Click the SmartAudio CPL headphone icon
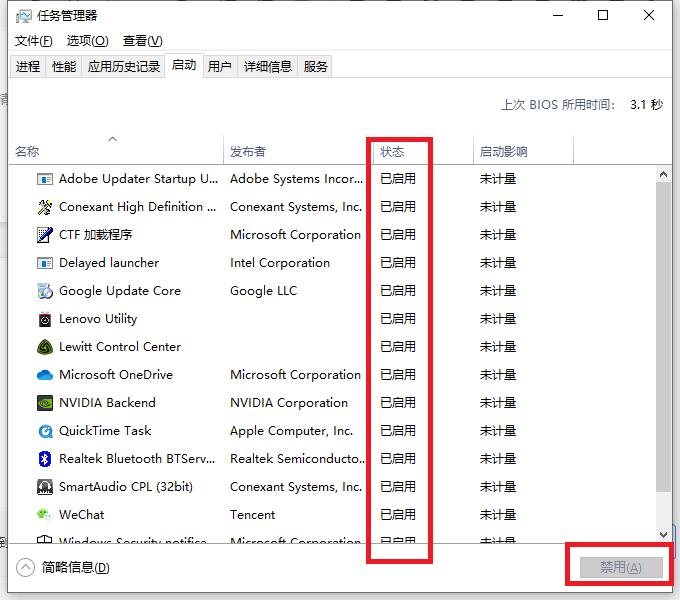Viewport: 680px width, 600px height. pyautogui.click(x=45, y=487)
